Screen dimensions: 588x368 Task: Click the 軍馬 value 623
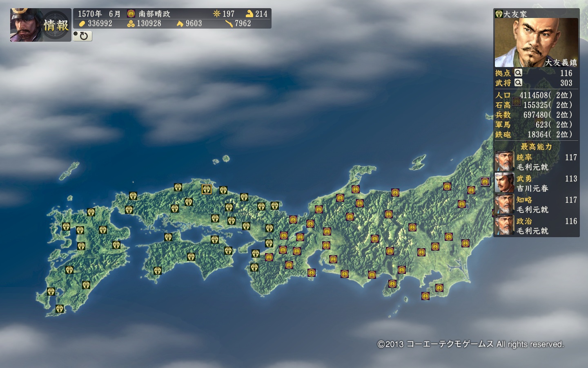[x=543, y=125]
